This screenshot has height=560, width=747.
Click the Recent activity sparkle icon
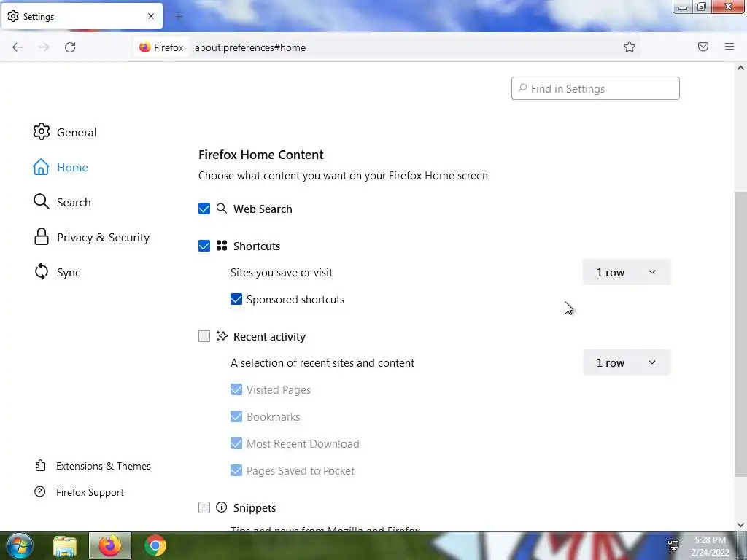pos(222,336)
